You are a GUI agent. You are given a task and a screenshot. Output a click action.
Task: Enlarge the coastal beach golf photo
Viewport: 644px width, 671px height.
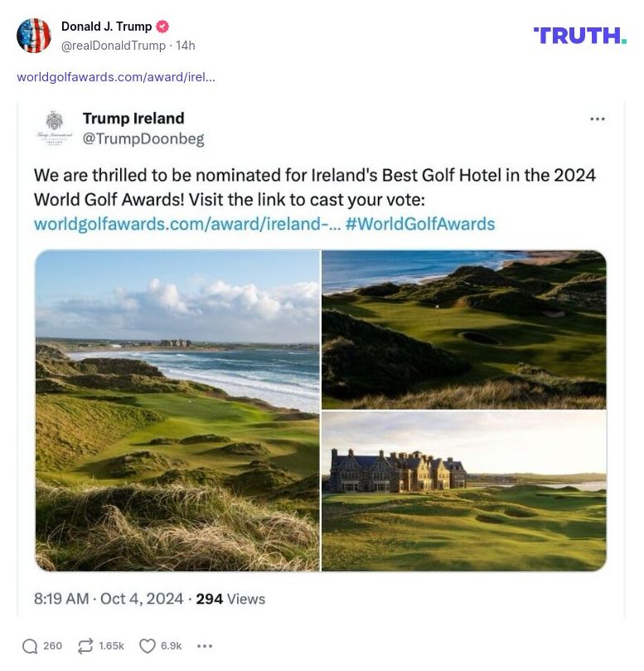(x=177, y=411)
